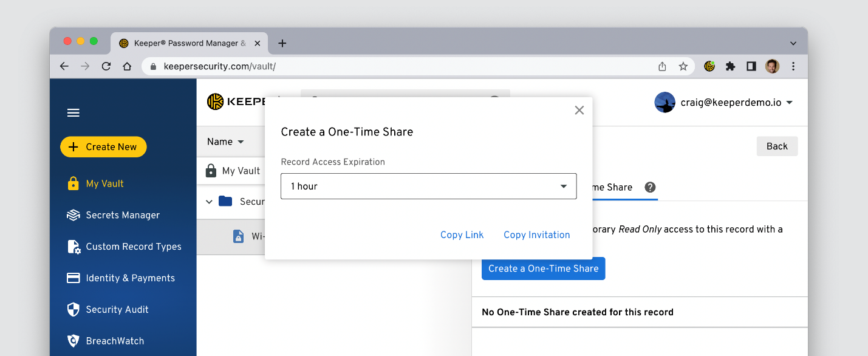
Task: Click the browser address bar
Action: (401, 67)
